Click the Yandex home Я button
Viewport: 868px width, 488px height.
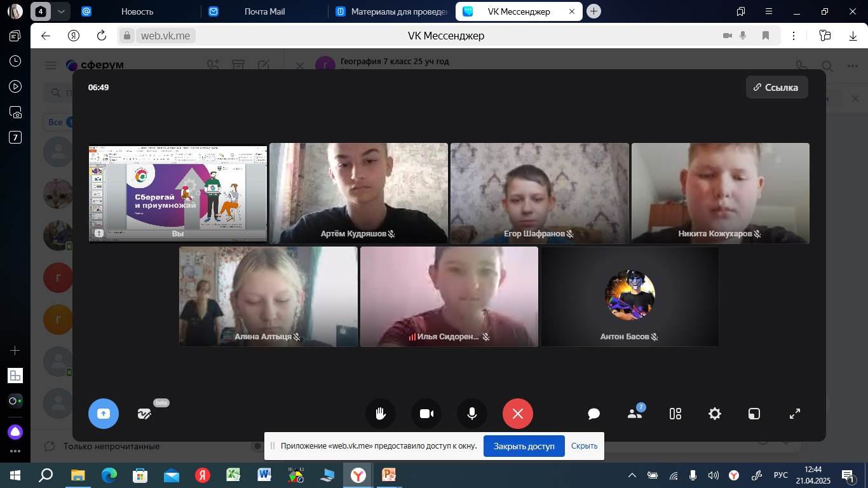coord(74,36)
